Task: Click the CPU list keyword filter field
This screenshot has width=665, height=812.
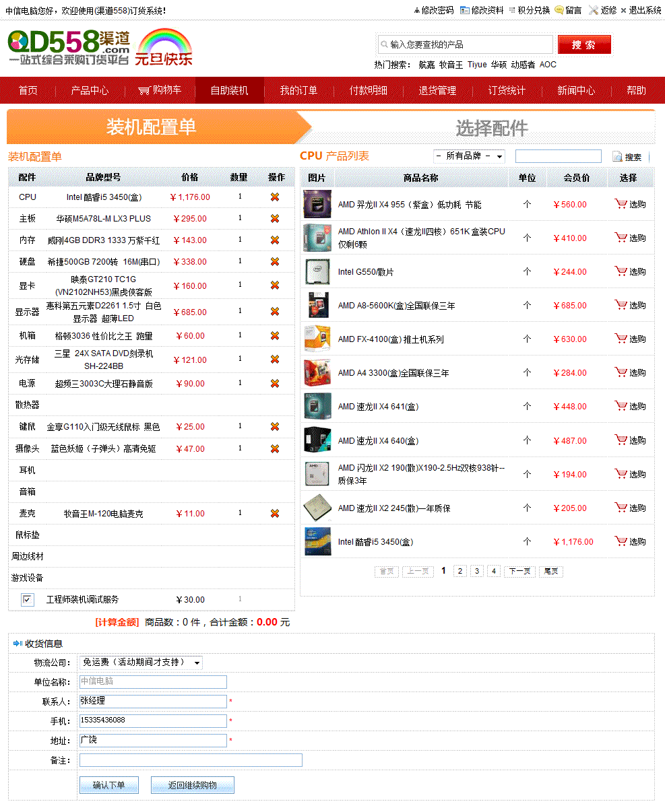Action: coord(559,156)
